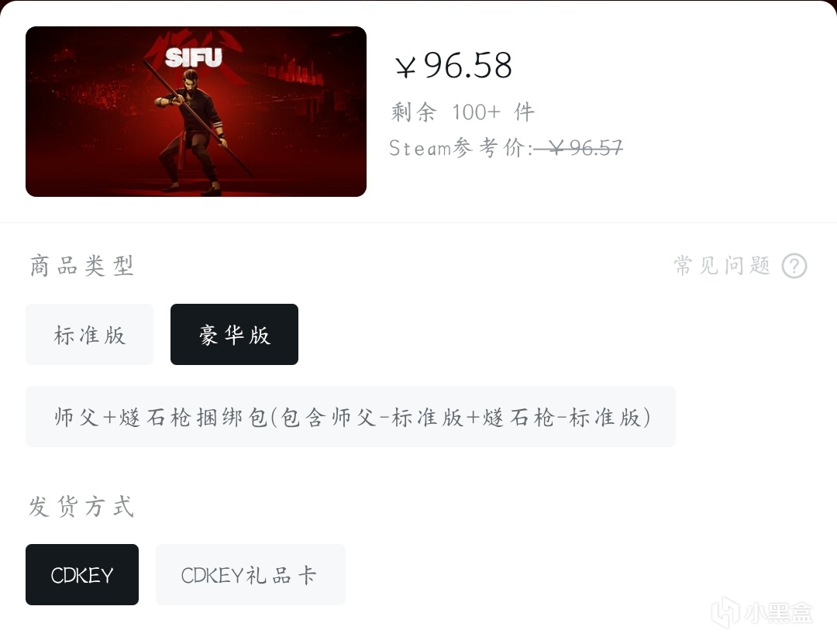This screenshot has width=837, height=644.
Task: Click the Steam参考价 label
Action: point(461,148)
